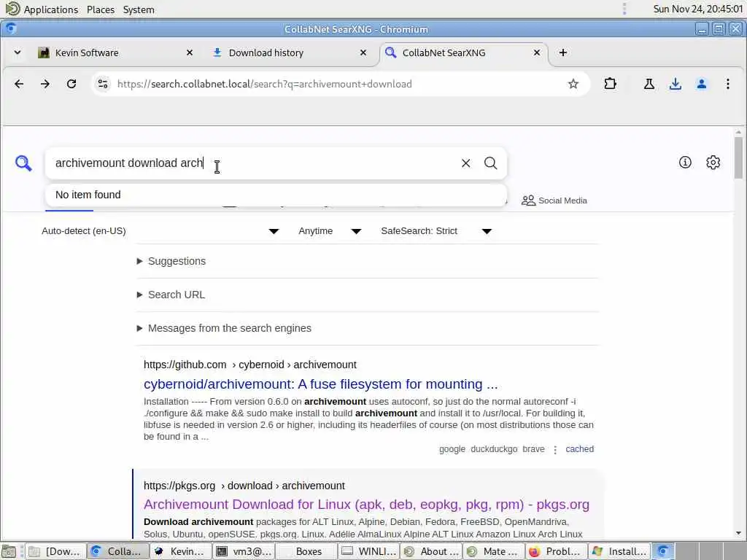The image size is (747, 560).
Task: Click the browser address bar URL
Action: pyautogui.click(x=264, y=85)
